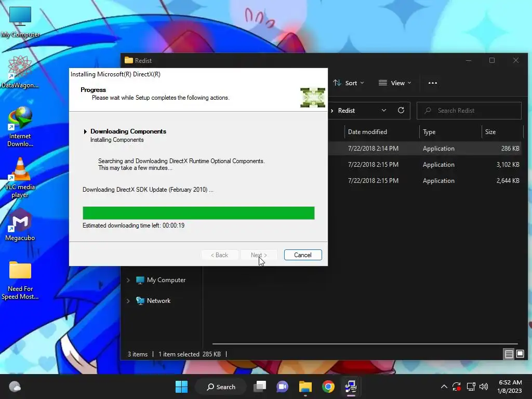Click Redist in the address bar

pos(347,111)
